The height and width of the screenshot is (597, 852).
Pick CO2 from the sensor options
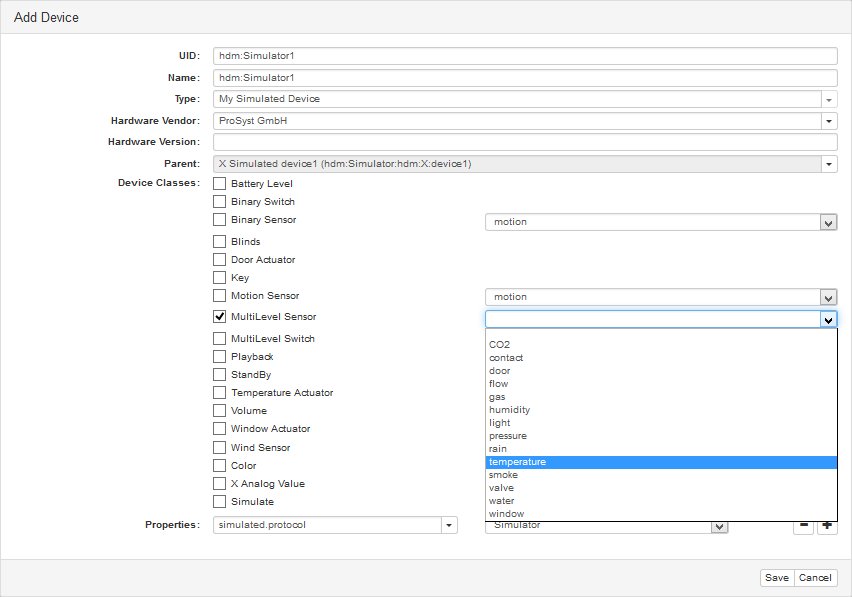click(660, 345)
